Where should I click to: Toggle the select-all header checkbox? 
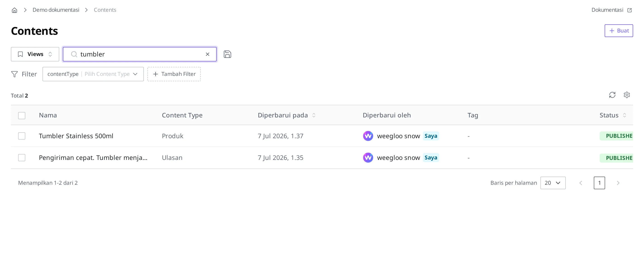point(22,115)
